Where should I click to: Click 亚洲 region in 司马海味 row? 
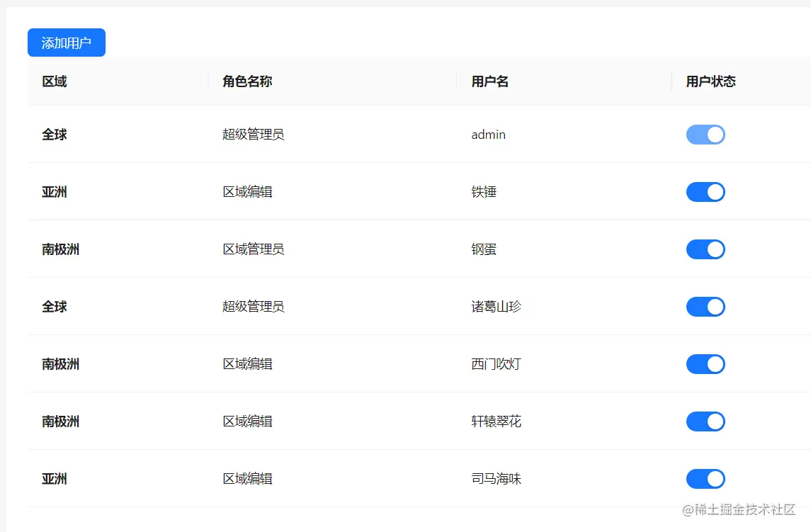[x=55, y=479]
